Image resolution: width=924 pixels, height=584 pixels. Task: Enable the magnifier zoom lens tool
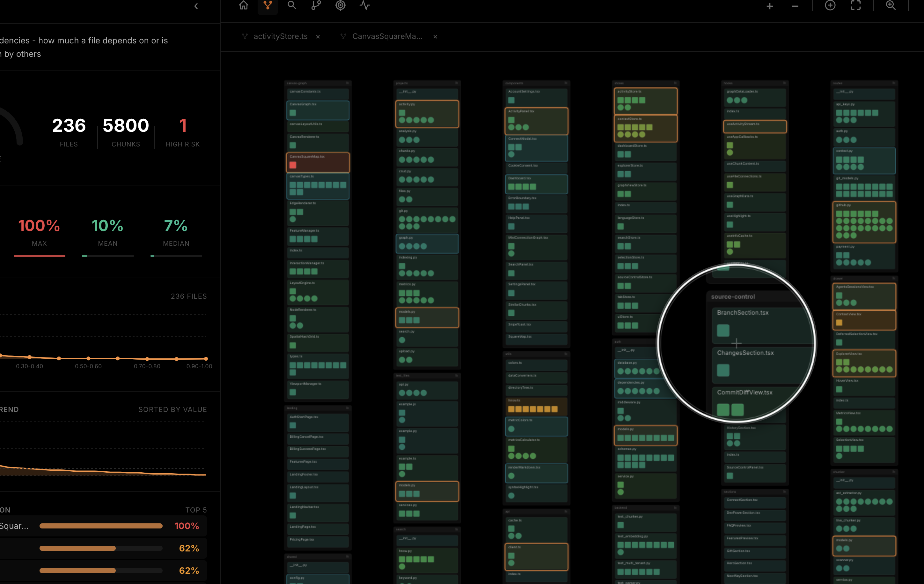point(891,5)
